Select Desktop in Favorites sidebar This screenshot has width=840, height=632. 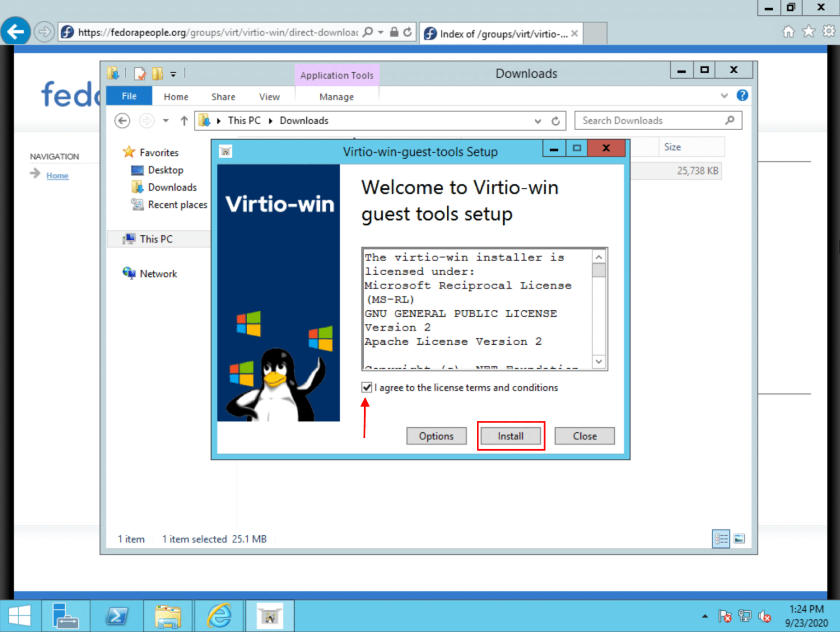165,170
